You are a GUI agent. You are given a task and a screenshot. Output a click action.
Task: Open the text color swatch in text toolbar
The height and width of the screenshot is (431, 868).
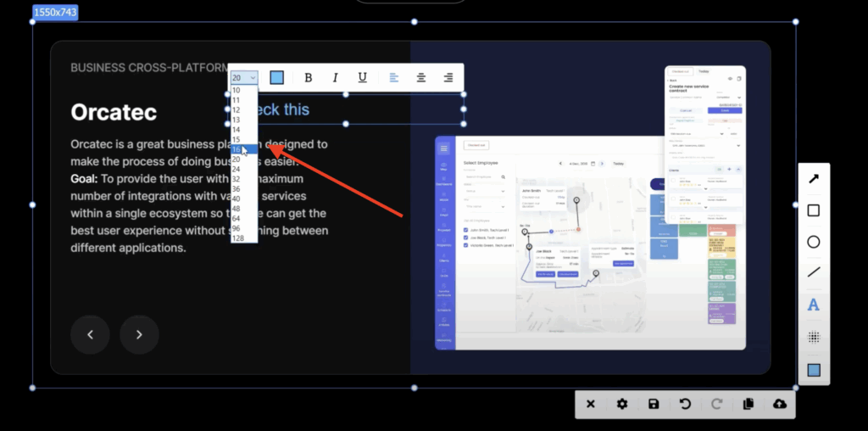click(277, 77)
